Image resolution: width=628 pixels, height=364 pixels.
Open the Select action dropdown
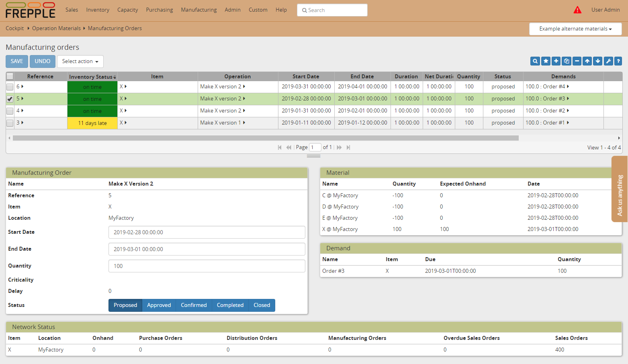(x=80, y=61)
